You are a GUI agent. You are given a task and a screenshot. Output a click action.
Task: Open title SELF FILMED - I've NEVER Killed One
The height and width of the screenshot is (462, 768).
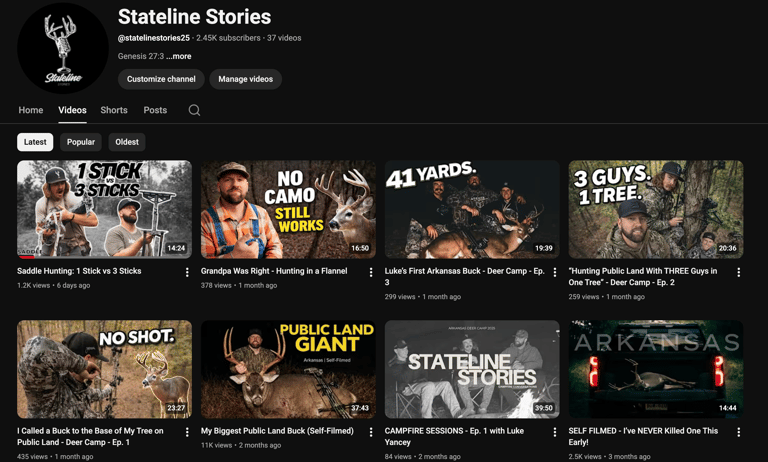[643, 437]
